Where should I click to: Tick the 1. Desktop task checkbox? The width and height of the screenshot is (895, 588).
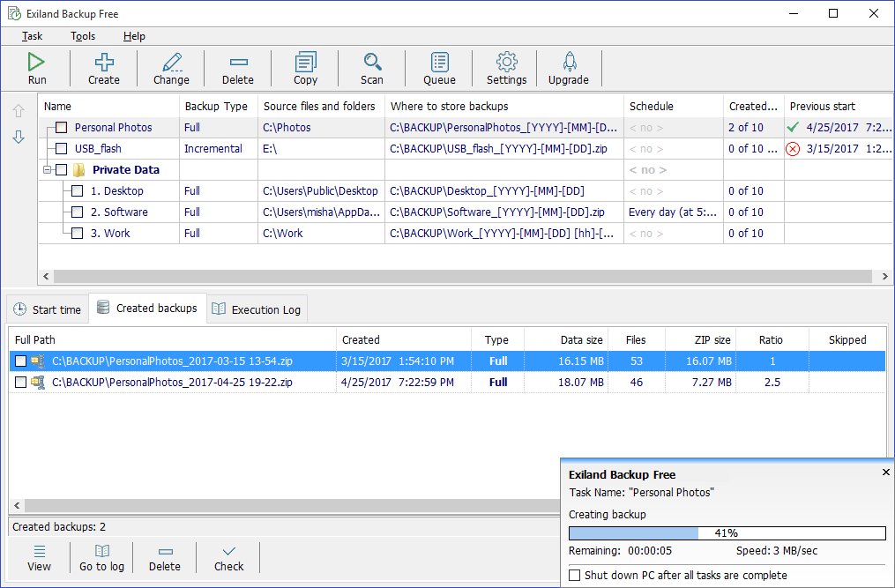pyautogui.click(x=77, y=191)
